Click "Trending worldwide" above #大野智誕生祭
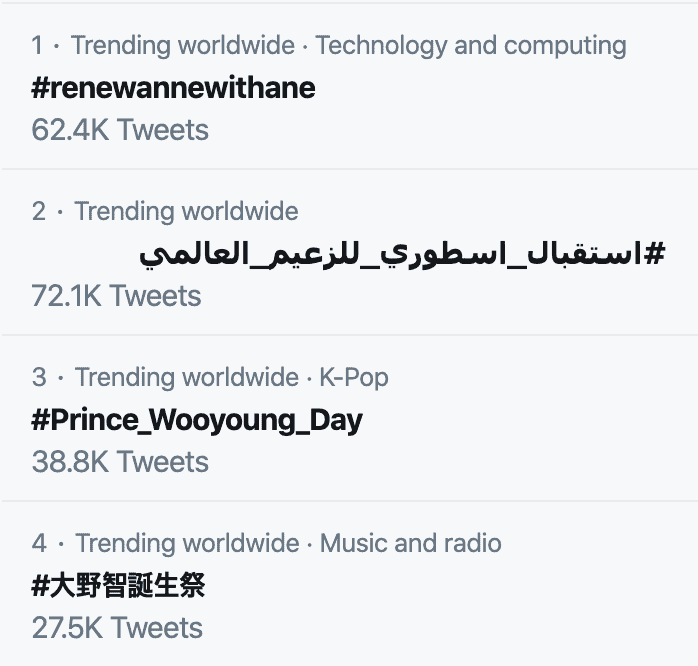This screenshot has width=698, height=666. pos(187,544)
